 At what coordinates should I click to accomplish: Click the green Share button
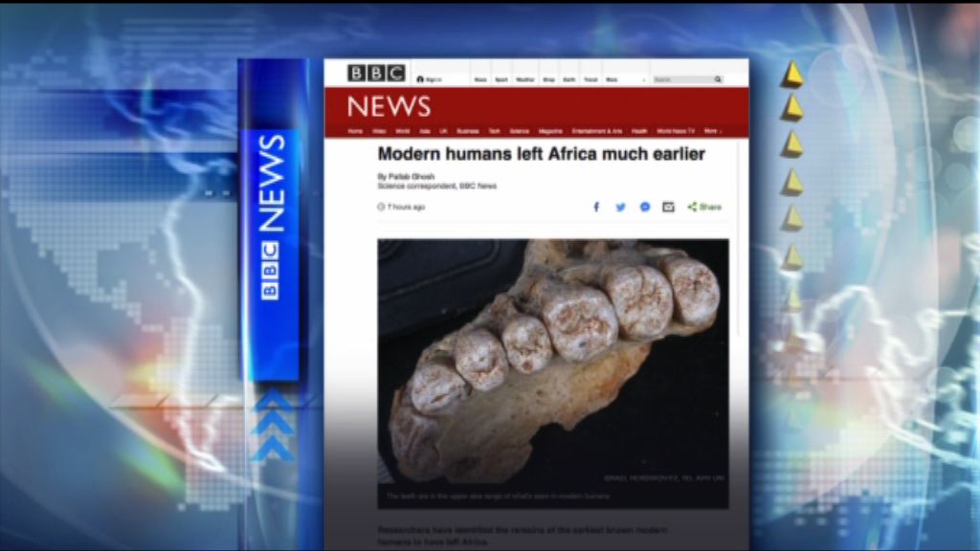click(704, 207)
